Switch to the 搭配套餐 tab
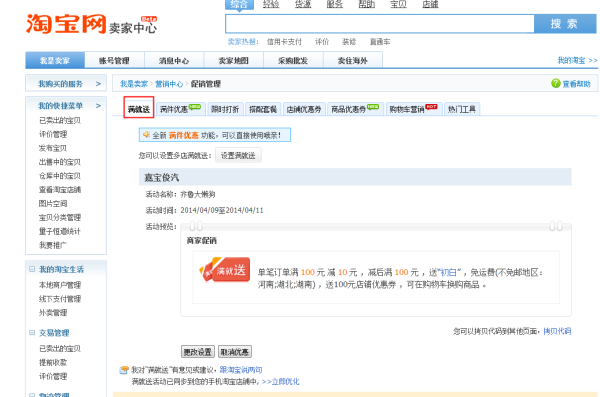The image size is (600, 397). [263, 109]
